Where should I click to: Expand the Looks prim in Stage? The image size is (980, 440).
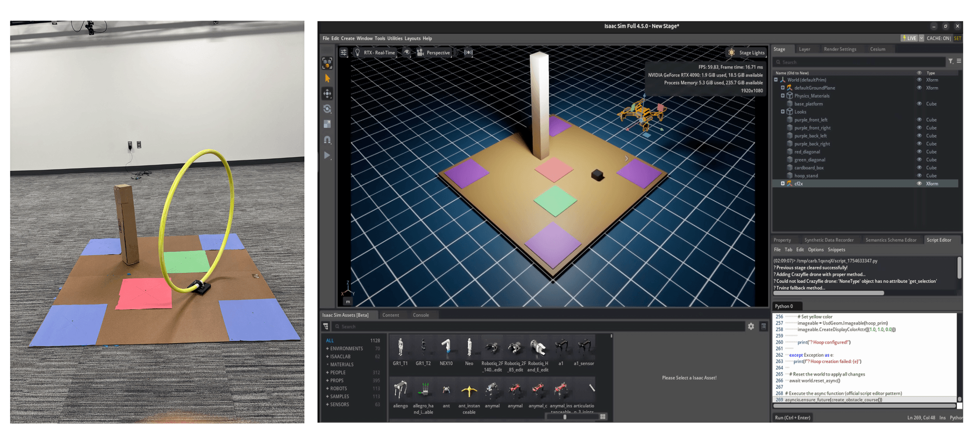783,112
